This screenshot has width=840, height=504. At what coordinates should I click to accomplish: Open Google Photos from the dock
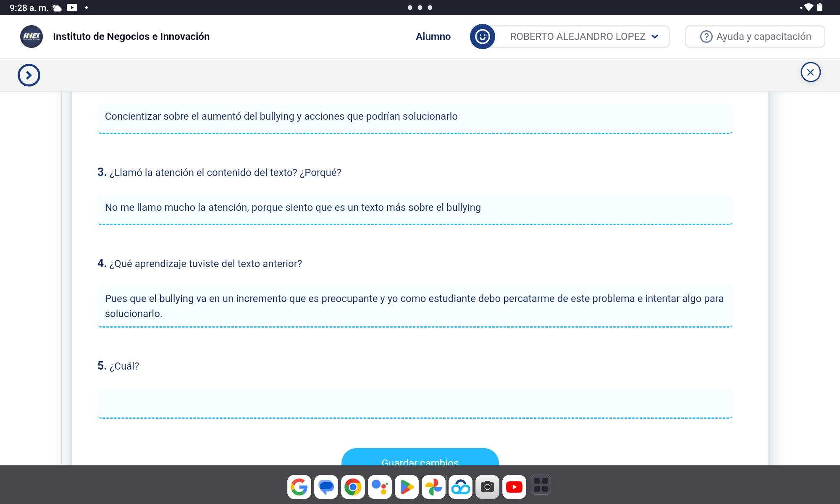(433, 487)
